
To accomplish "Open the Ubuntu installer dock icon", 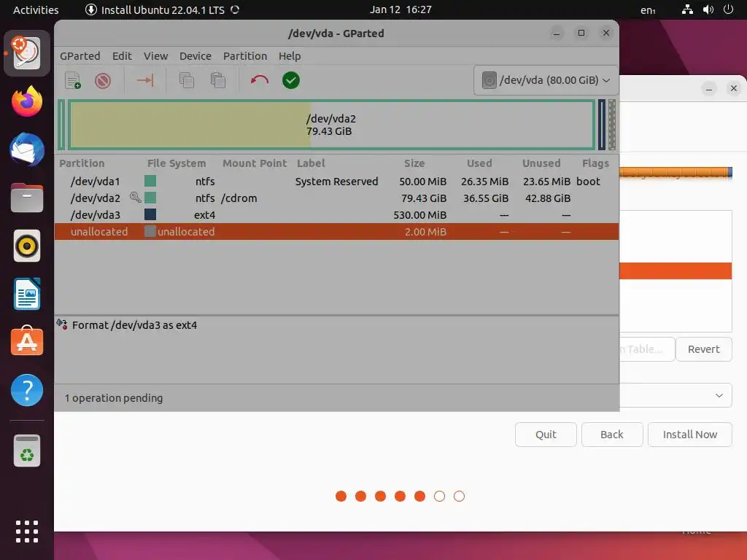I will point(27,52).
